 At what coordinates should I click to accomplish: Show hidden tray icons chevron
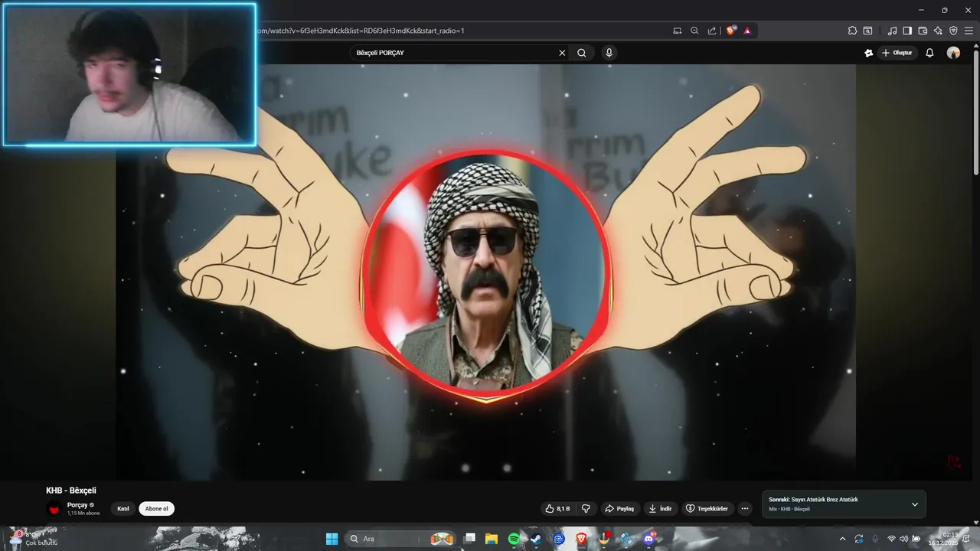tap(843, 539)
